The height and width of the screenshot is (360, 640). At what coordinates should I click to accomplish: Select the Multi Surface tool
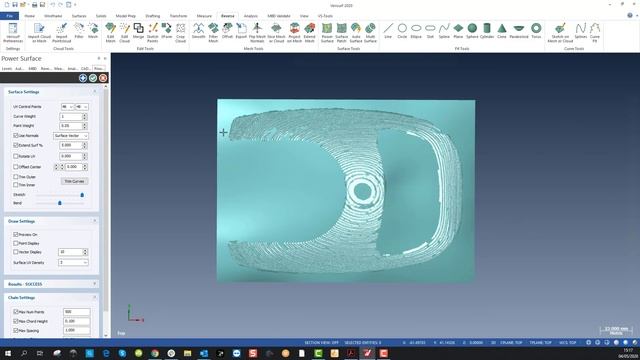370,32
